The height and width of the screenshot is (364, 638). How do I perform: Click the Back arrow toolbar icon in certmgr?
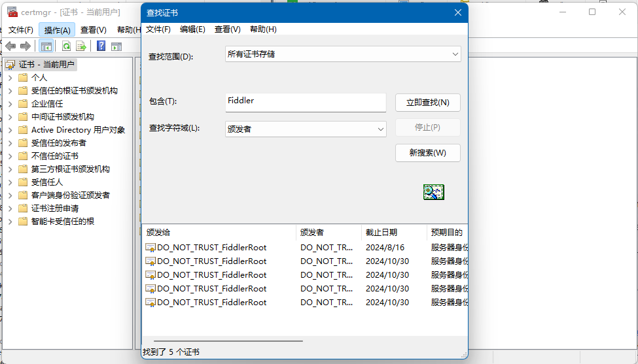pos(10,46)
